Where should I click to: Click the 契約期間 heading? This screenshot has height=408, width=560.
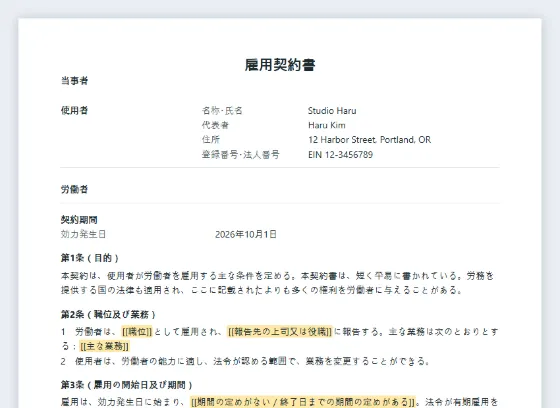tap(79, 220)
